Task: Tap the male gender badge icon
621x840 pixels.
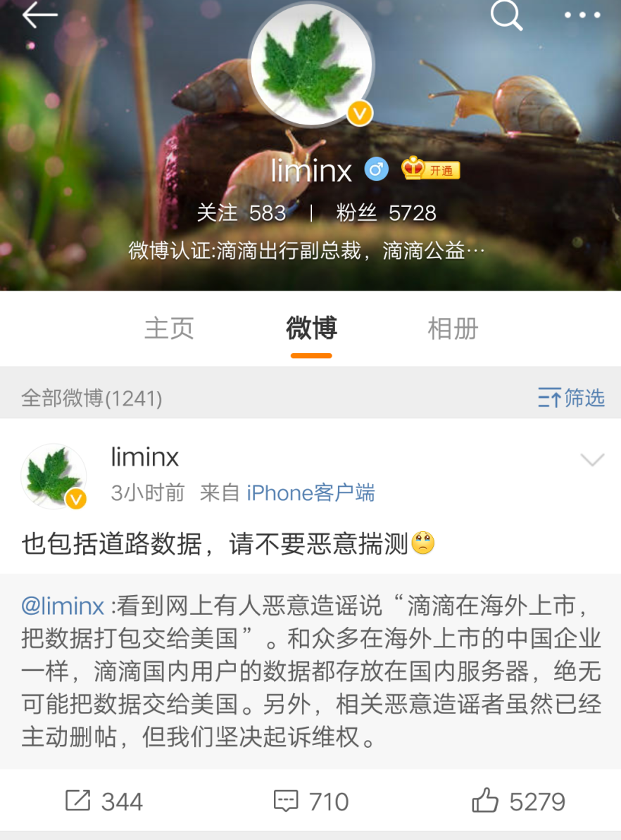Action: (x=377, y=170)
